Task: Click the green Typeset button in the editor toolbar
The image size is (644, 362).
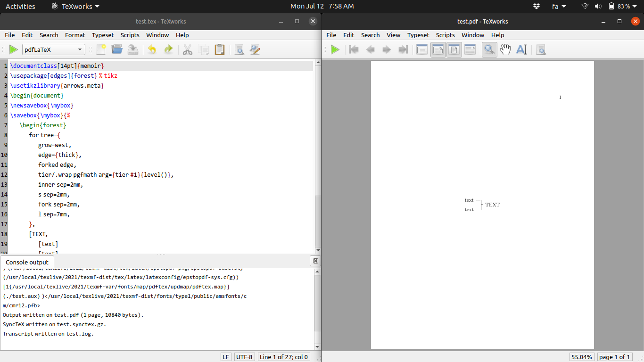Action: [x=13, y=49]
